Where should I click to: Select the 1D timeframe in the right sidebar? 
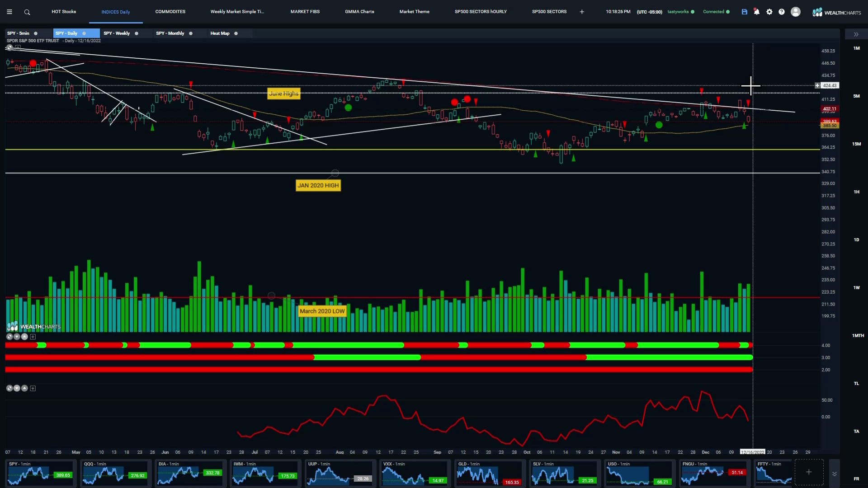point(856,240)
